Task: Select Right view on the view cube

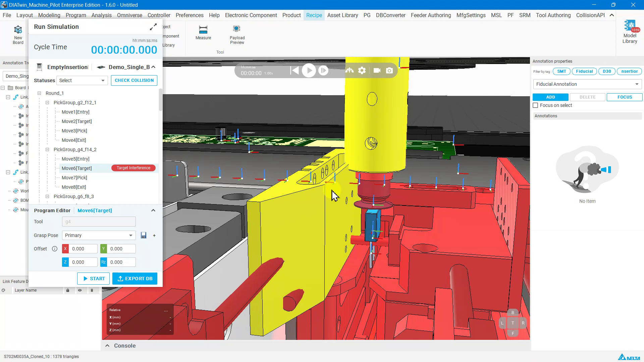Action: [523, 323]
